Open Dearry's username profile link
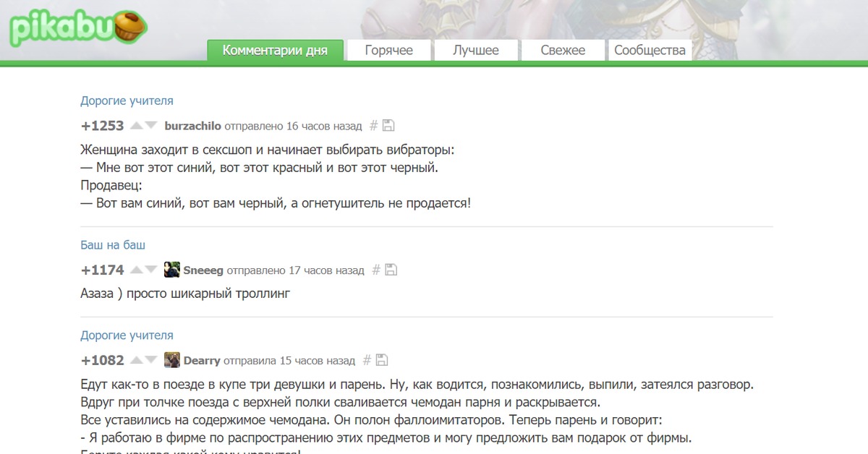Image resolution: width=868 pixels, height=454 pixels. coord(202,360)
